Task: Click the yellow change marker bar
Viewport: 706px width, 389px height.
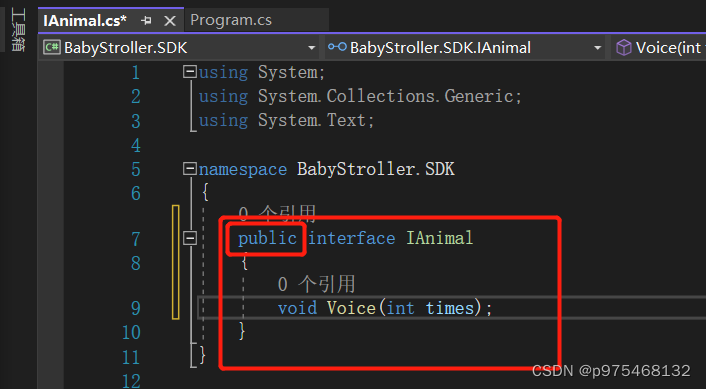Action: pyautogui.click(x=176, y=262)
